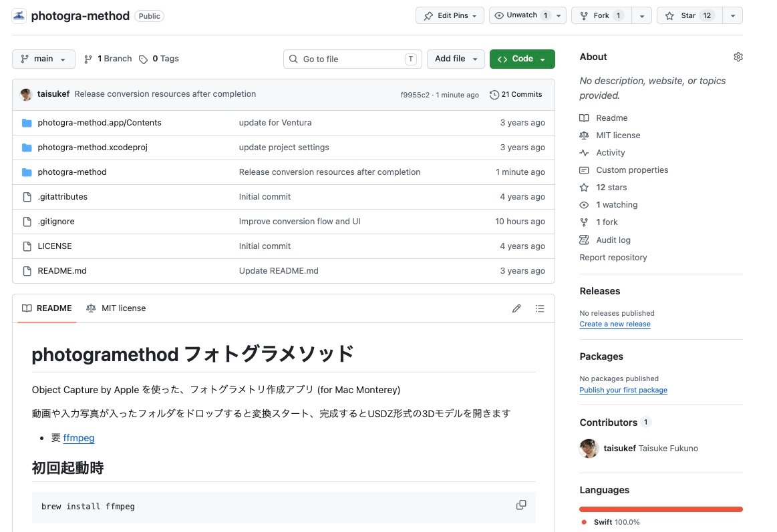Click taisukef contributor avatar
The height and width of the screenshot is (532, 777).
click(x=589, y=449)
